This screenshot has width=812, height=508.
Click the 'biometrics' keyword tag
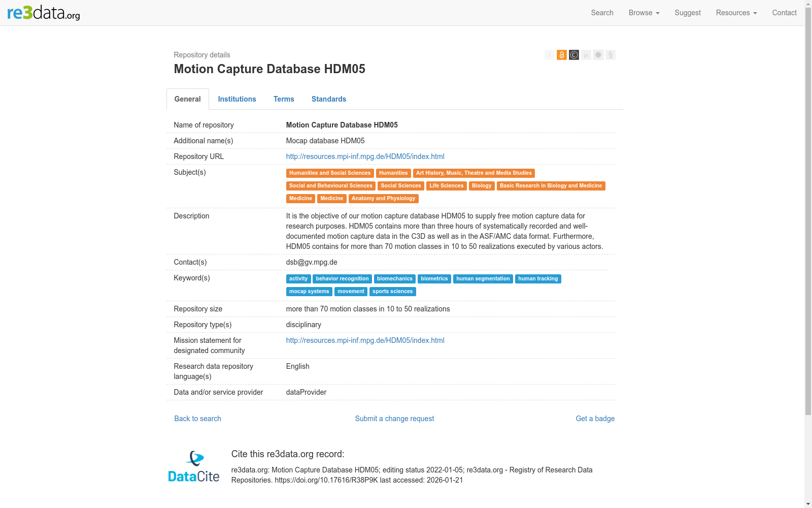tap(434, 279)
